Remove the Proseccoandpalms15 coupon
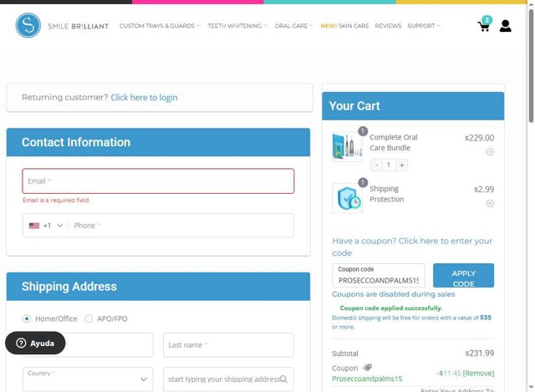Screen dimensions: 535x392 478,374
